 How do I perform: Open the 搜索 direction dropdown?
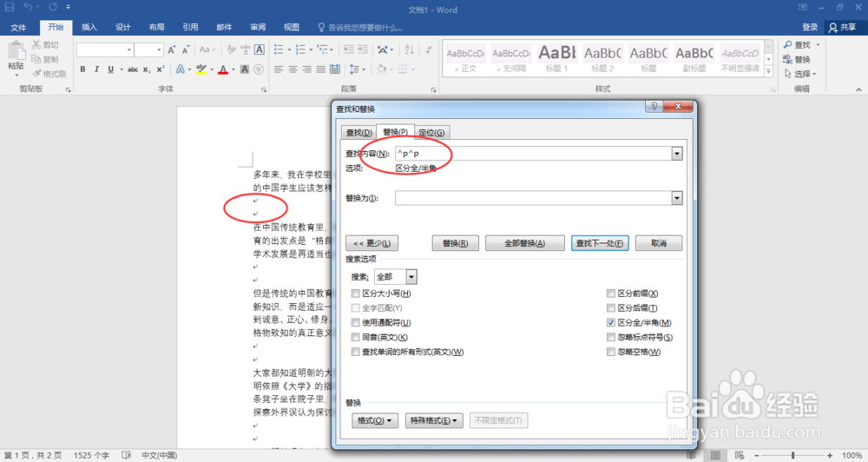click(411, 277)
